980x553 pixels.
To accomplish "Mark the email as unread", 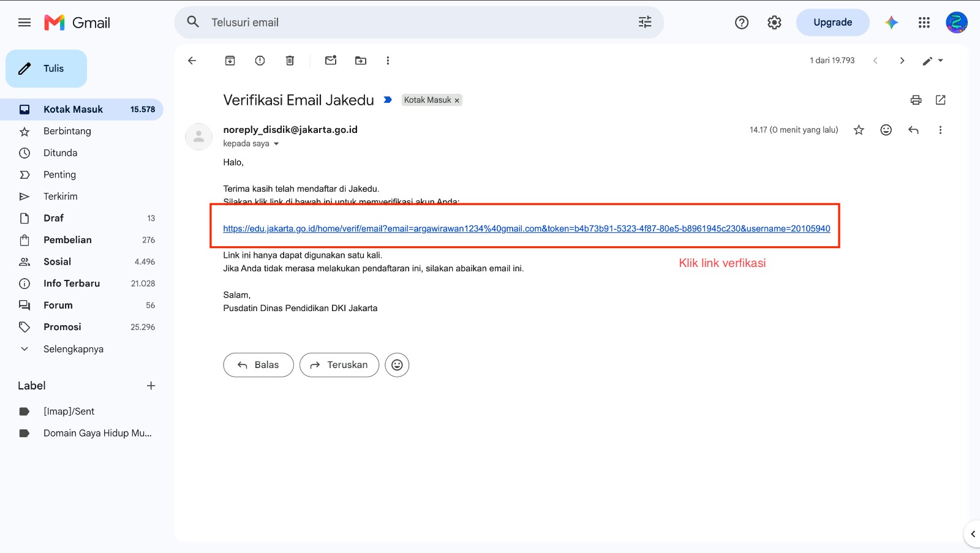I will pos(331,61).
